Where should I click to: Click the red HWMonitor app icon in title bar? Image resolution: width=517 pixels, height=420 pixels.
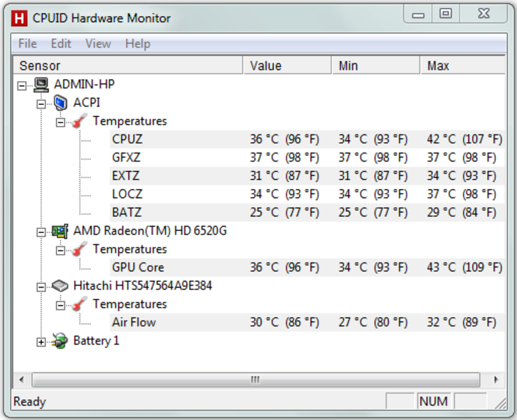tap(19, 18)
